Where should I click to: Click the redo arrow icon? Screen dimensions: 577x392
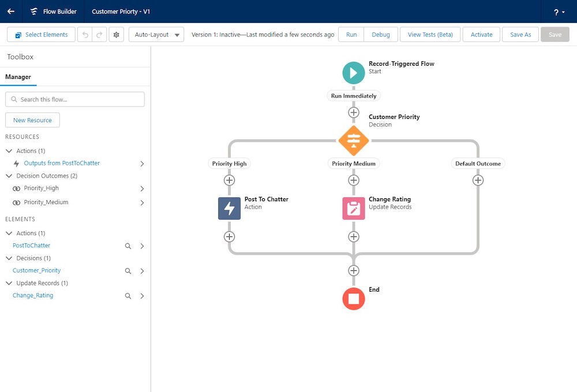click(x=99, y=35)
